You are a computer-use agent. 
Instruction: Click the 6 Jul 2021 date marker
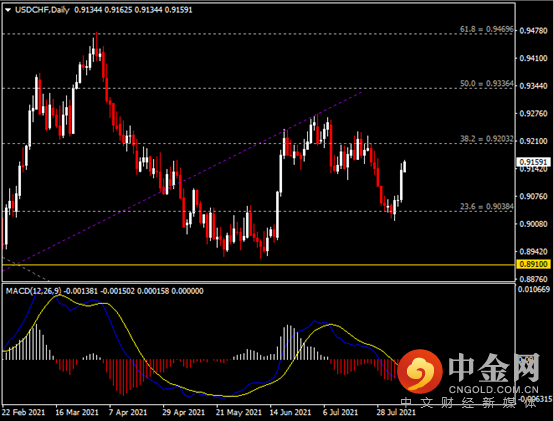tap(341, 412)
